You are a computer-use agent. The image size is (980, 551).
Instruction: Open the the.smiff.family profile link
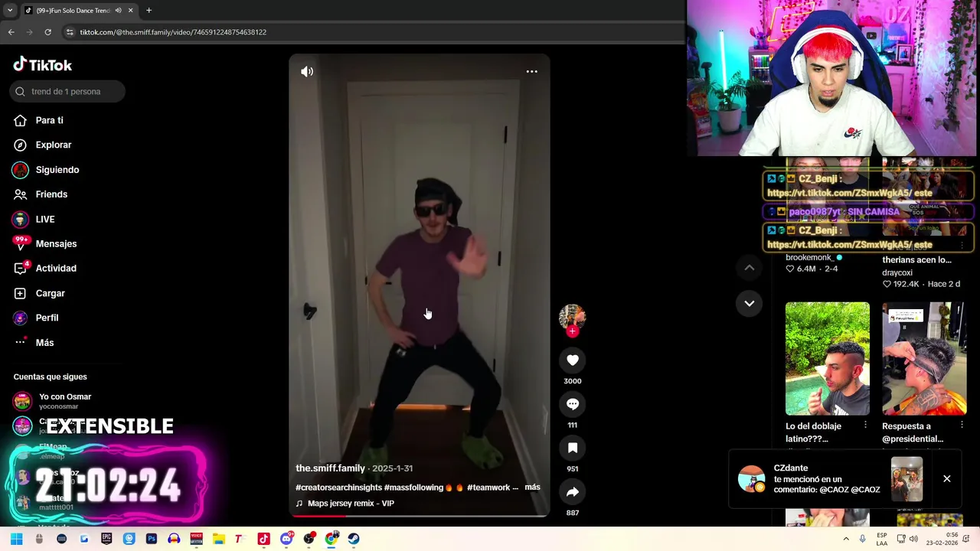(x=330, y=468)
